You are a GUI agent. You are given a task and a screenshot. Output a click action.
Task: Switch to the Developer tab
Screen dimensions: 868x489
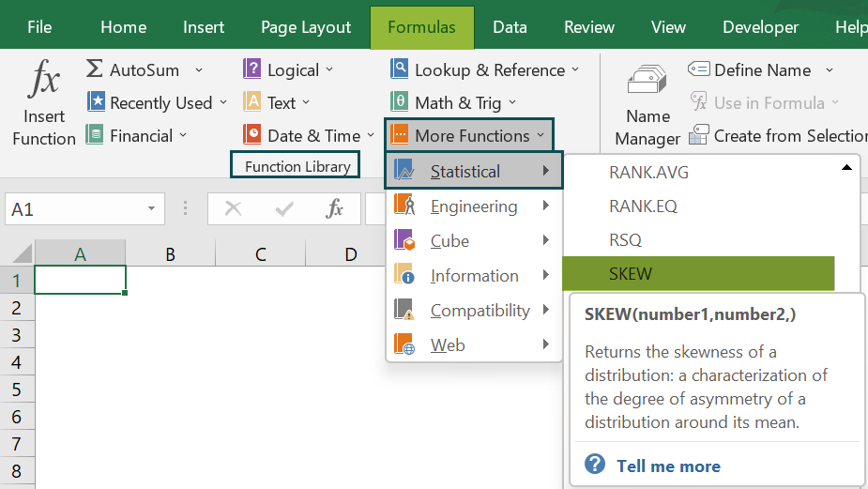click(x=761, y=27)
